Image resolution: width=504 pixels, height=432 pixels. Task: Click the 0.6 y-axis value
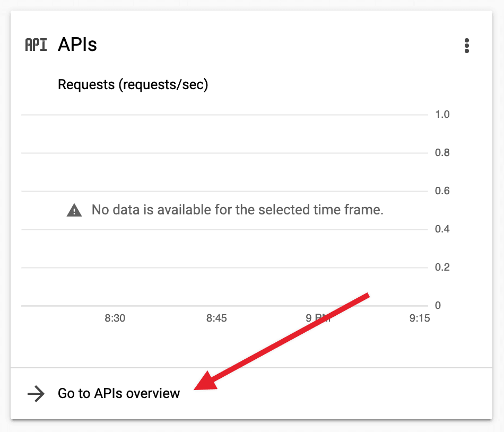(442, 191)
